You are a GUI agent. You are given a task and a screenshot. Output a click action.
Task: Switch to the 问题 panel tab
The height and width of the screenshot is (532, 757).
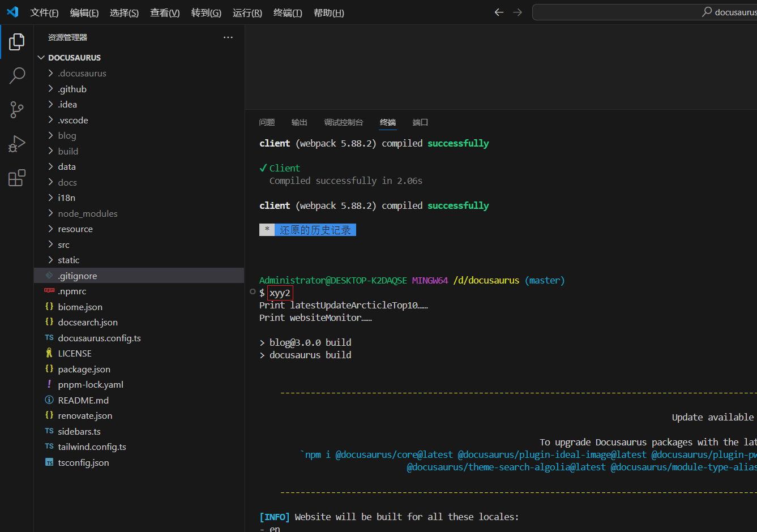(267, 122)
